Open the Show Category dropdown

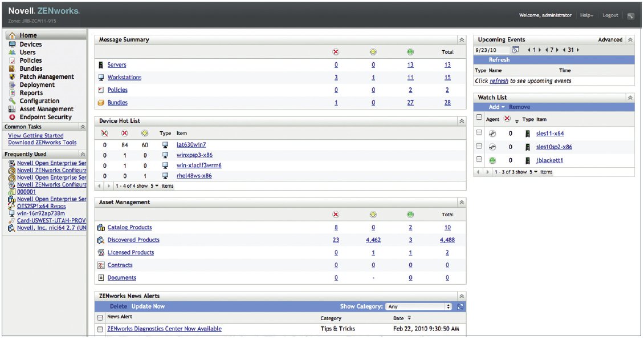click(x=418, y=306)
